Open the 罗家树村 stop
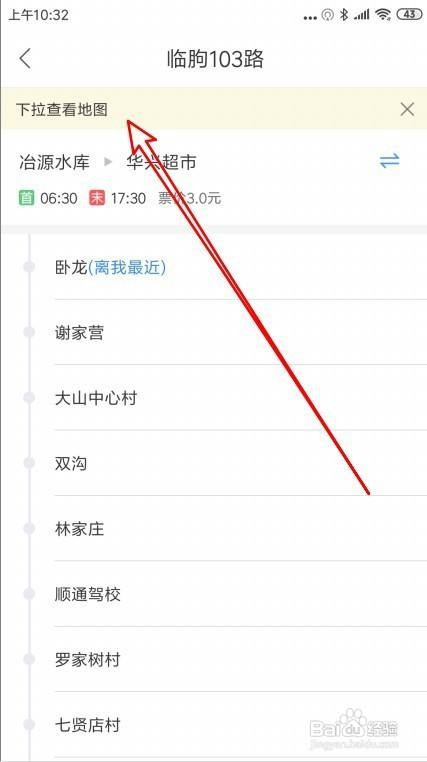This screenshot has height=762, width=427. coord(240,659)
